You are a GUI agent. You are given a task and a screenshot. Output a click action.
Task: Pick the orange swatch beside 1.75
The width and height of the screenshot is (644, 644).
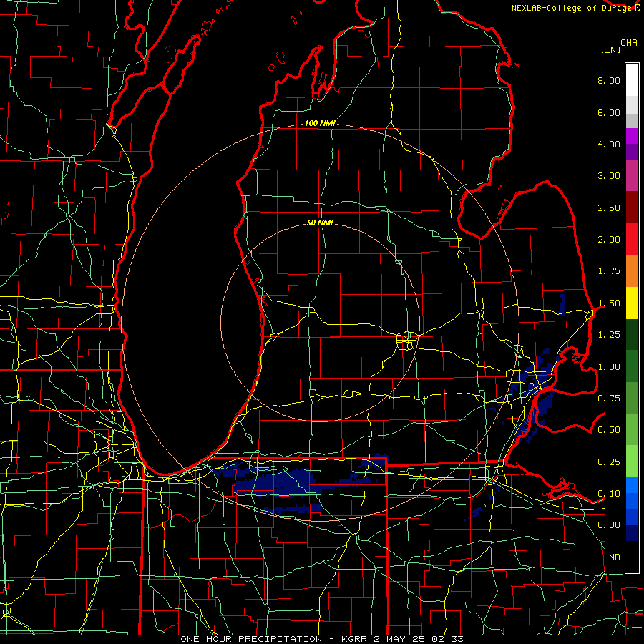632,271
